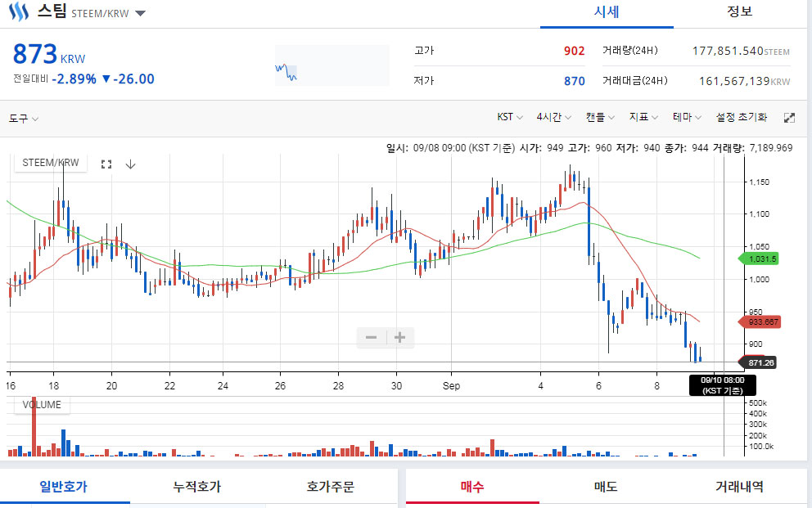Open the 도구 tools dropdown
The width and height of the screenshot is (812, 508).
[23, 119]
